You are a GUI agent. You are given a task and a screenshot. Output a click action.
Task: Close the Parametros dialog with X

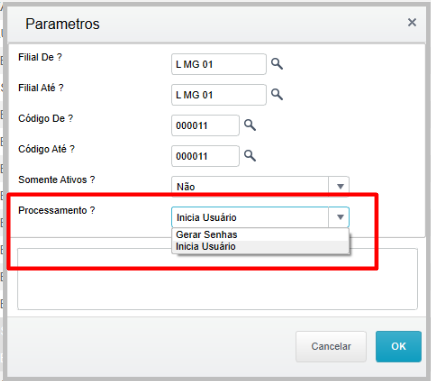(x=412, y=22)
